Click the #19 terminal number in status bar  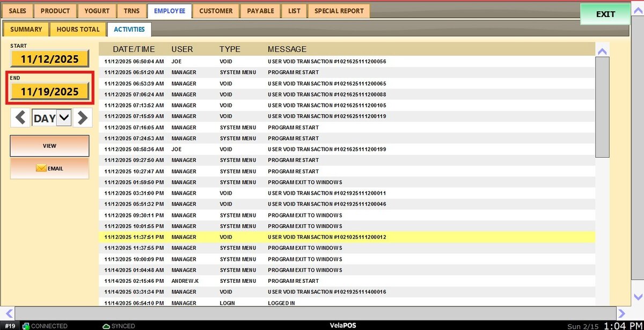(10, 326)
